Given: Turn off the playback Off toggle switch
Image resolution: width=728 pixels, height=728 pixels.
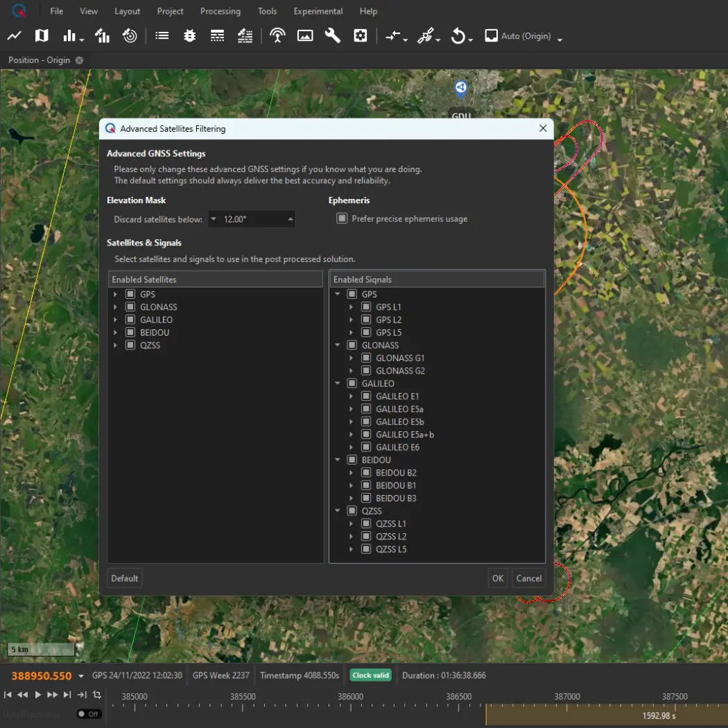Looking at the screenshot, I should pos(89,713).
